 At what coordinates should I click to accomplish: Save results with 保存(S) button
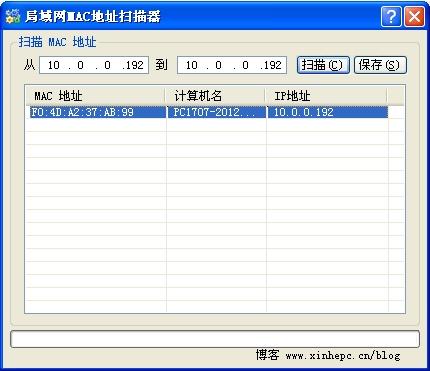380,65
